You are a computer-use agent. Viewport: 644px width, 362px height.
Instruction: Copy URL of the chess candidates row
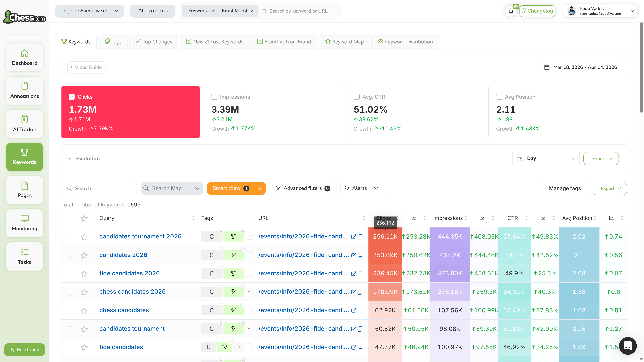coord(360,310)
